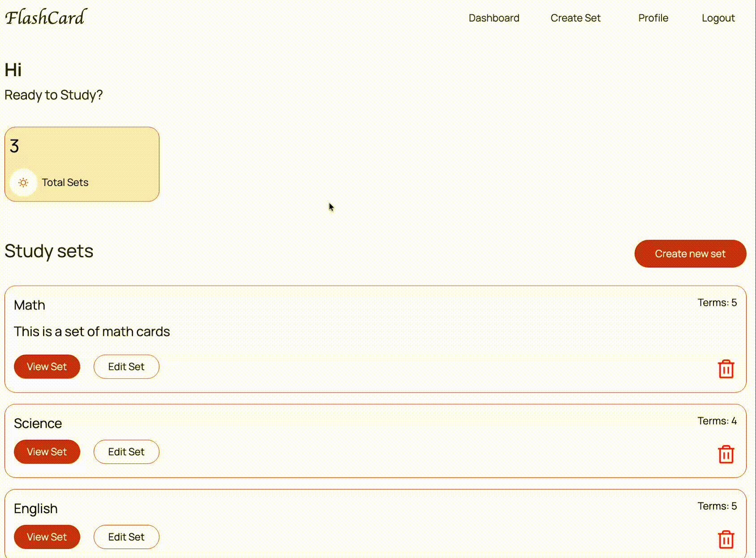
Task: Open the Profile page
Action: 653,18
